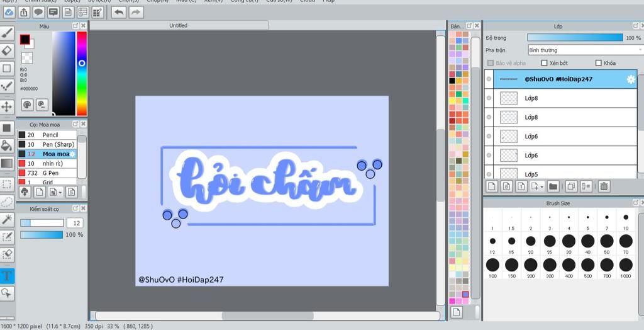Viewport: 644px width, 330px height.
Task: Activate the Text tool
Action: coord(7,275)
